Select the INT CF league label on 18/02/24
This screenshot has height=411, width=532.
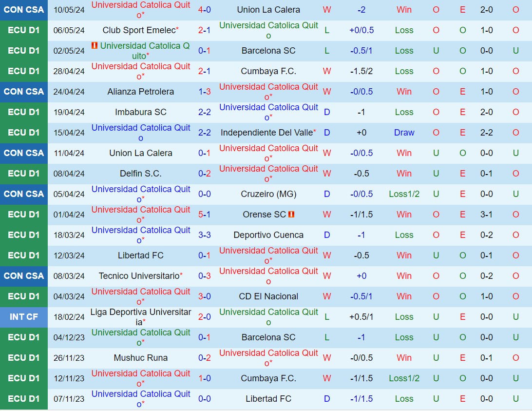(24, 317)
